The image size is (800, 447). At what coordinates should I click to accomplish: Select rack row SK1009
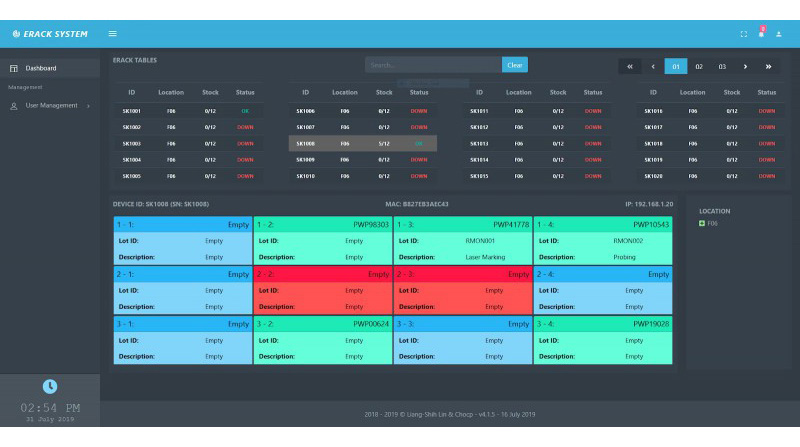point(363,160)
